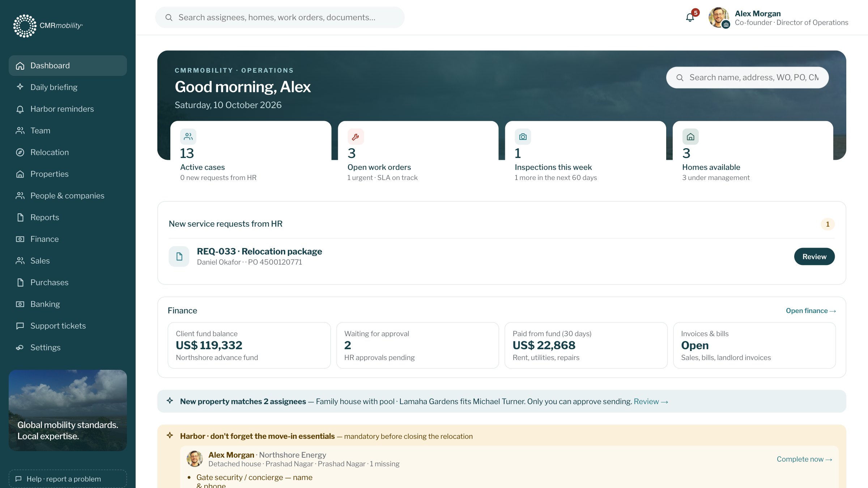Click camera badge on Alex Morgan's avatar
868x488 pixels.
pos(726,25)
